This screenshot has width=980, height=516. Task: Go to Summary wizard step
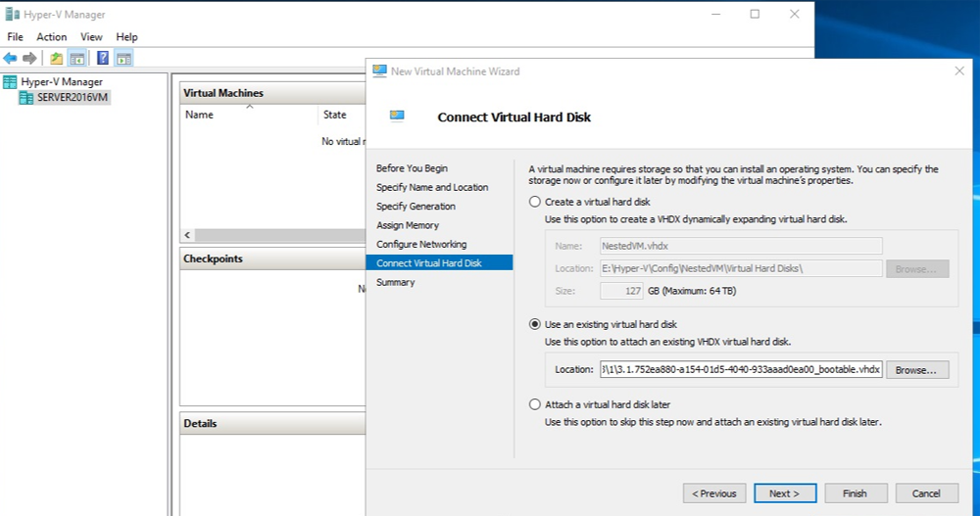pyautogui.click(x=395, y=282)
